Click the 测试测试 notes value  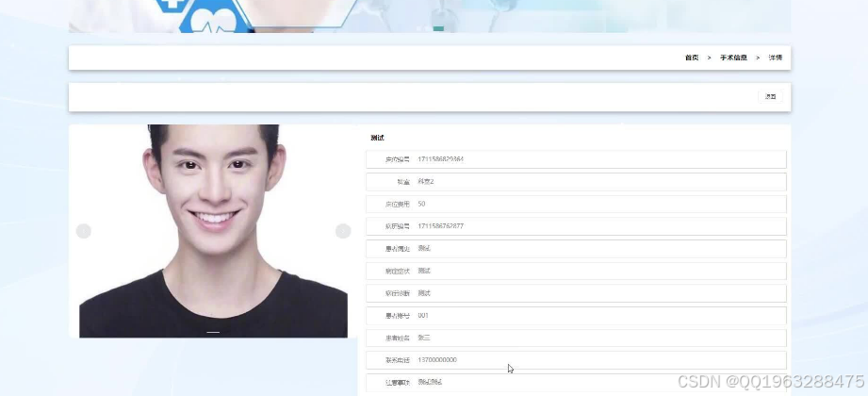coord(430,382)
